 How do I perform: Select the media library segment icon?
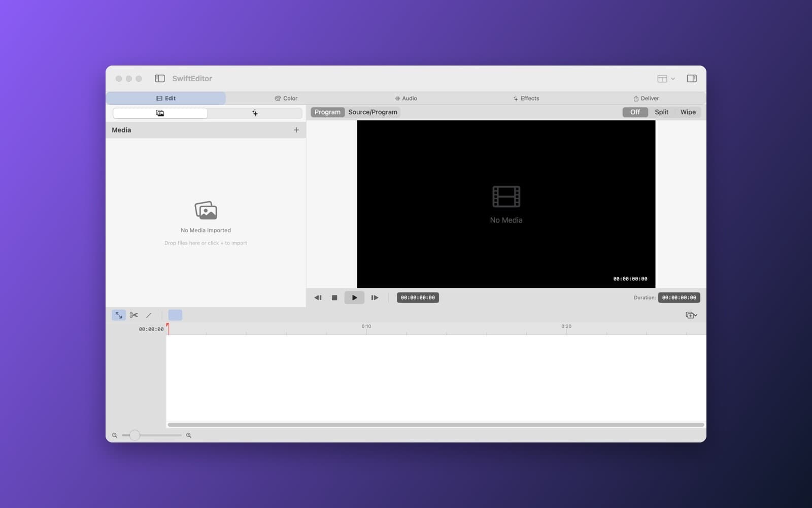point(160,113)
